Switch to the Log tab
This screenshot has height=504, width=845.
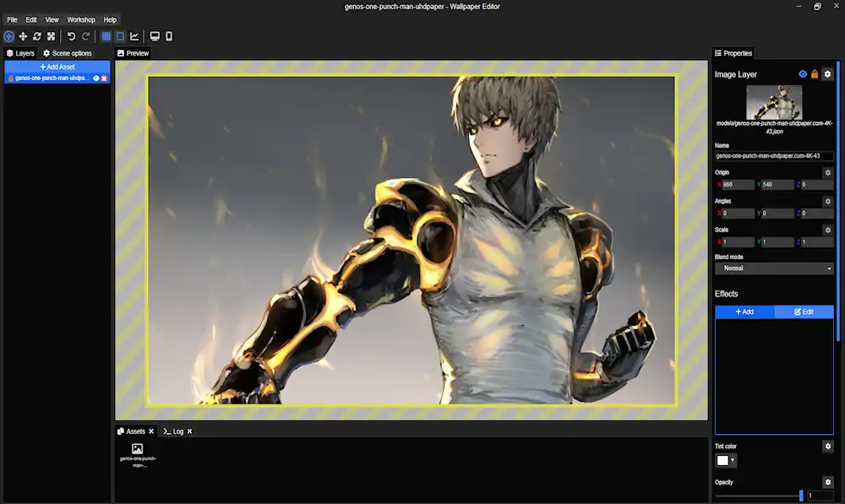[173, 431]
